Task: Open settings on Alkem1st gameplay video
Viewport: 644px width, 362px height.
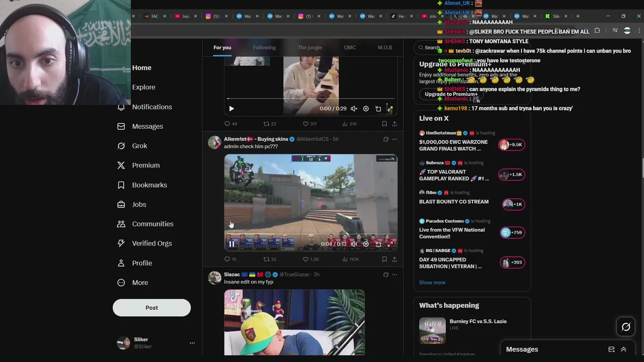Action: 366,244
